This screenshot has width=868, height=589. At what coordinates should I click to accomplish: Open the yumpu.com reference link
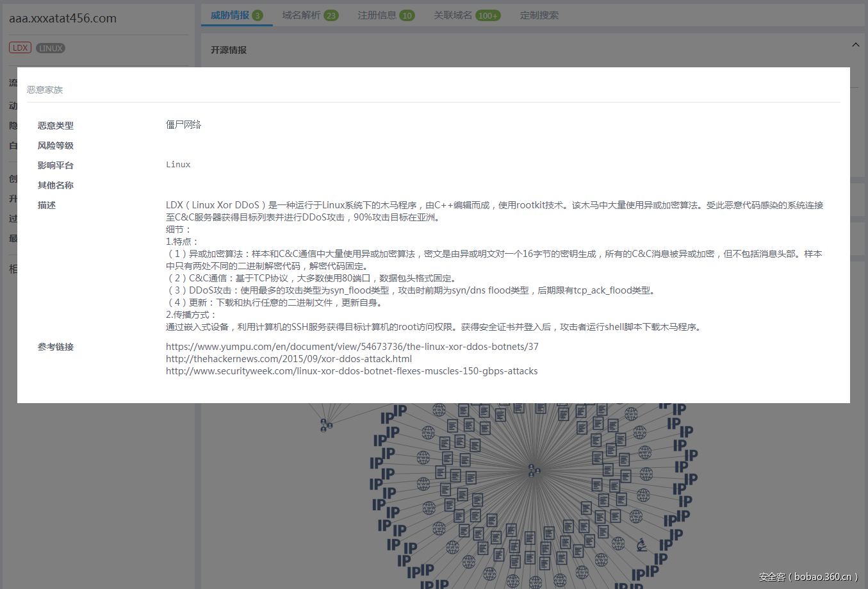click(352, 346)
